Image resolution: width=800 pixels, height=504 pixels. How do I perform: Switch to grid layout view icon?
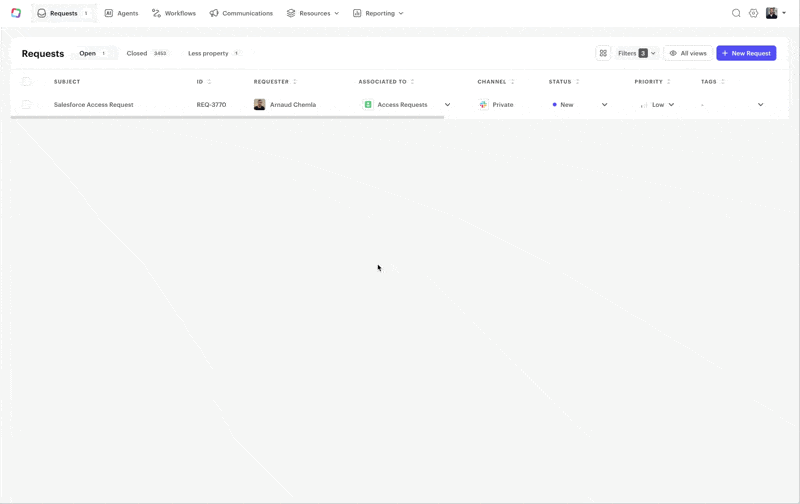[x=603, y=53]
